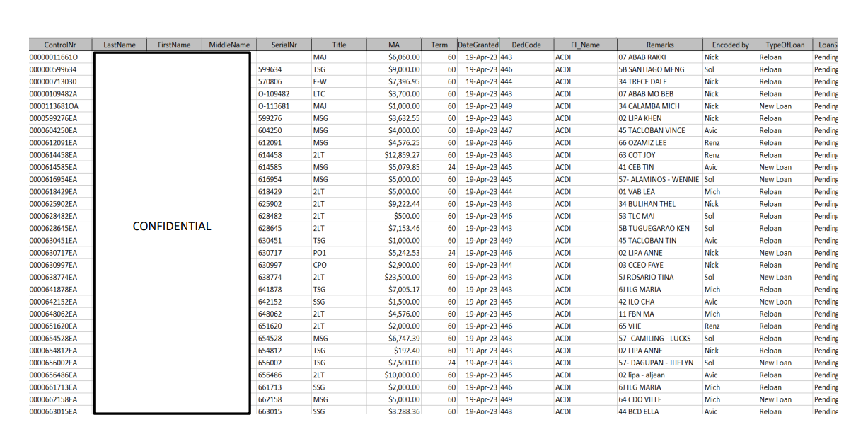Click remark 42 ILO CHA
868x432 pixels.
pyautogui.click(x=660, y=302)
